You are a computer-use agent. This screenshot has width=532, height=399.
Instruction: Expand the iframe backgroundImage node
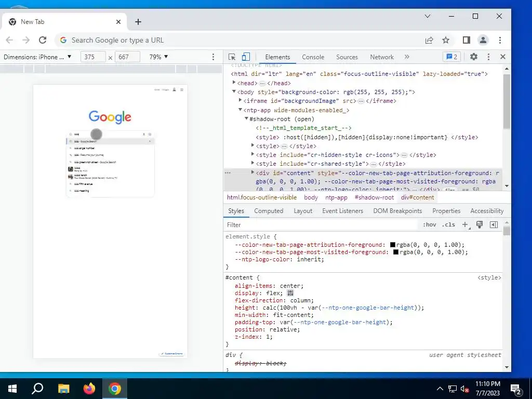click(x=240, y=100)
